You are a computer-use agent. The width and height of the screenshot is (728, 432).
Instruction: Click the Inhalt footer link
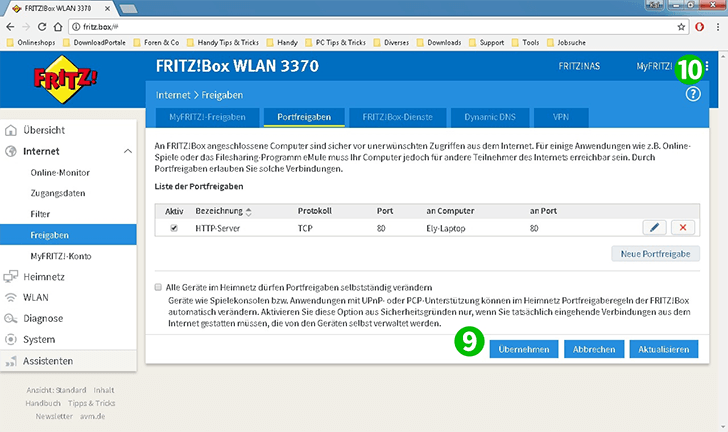(x=104, y=390)
